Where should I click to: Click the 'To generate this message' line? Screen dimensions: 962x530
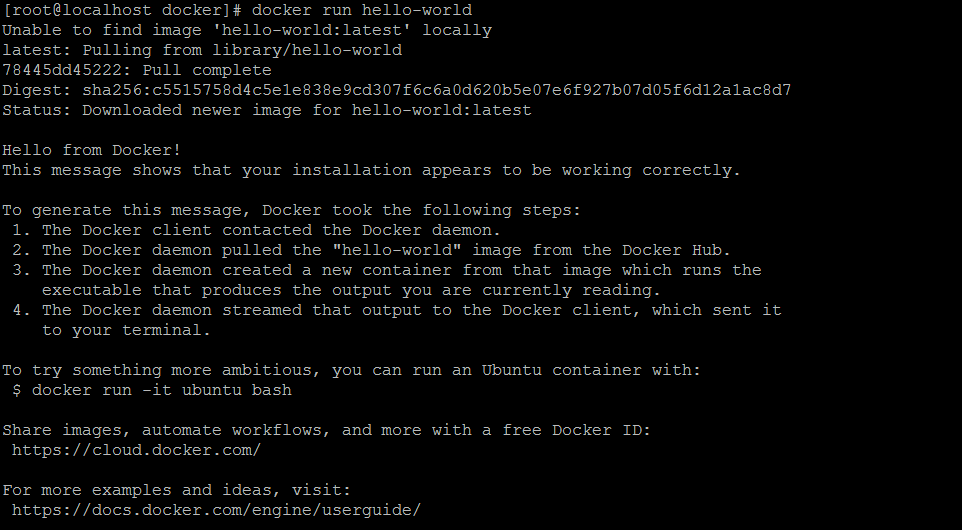pos(291,210)
